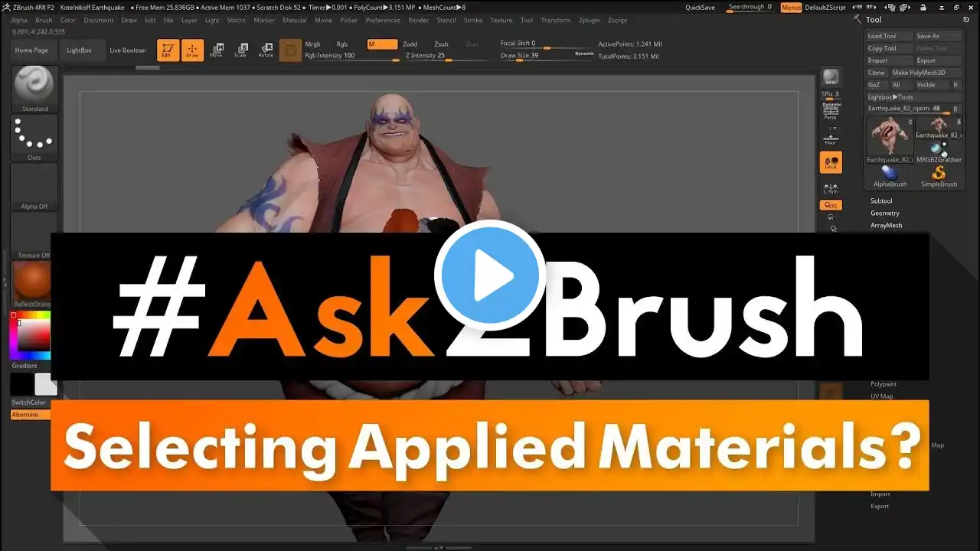Open the Alpha Off selector
Screen dimensions: 980x551
click(34, 187)
